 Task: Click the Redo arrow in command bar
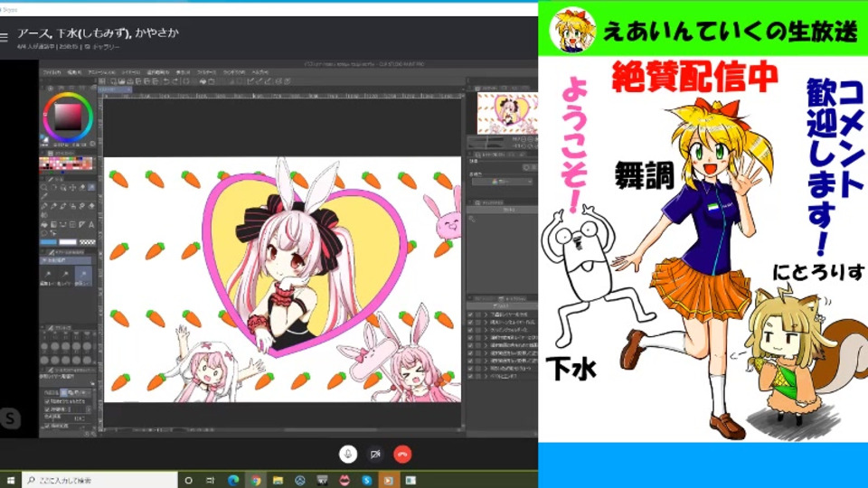pyautogui.click(x=176, y=81)
